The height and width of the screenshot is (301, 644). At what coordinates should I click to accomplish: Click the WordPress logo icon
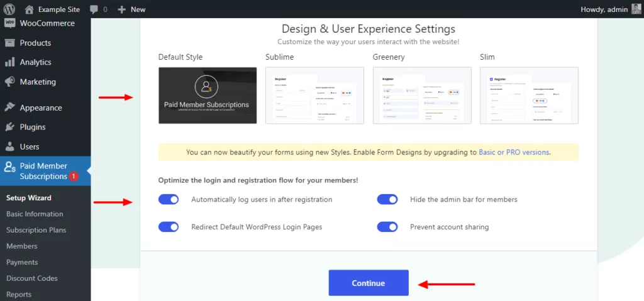pyautogui.click(x=9, y=9)
